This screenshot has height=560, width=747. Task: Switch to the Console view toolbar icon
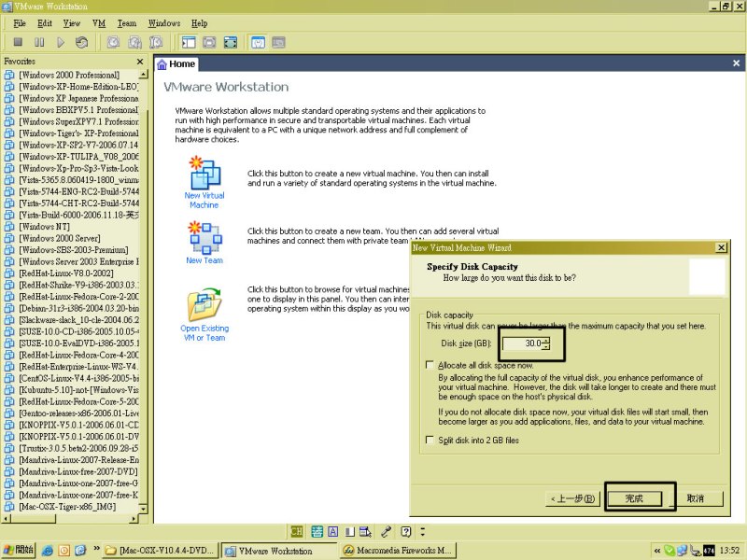[278, 42]
